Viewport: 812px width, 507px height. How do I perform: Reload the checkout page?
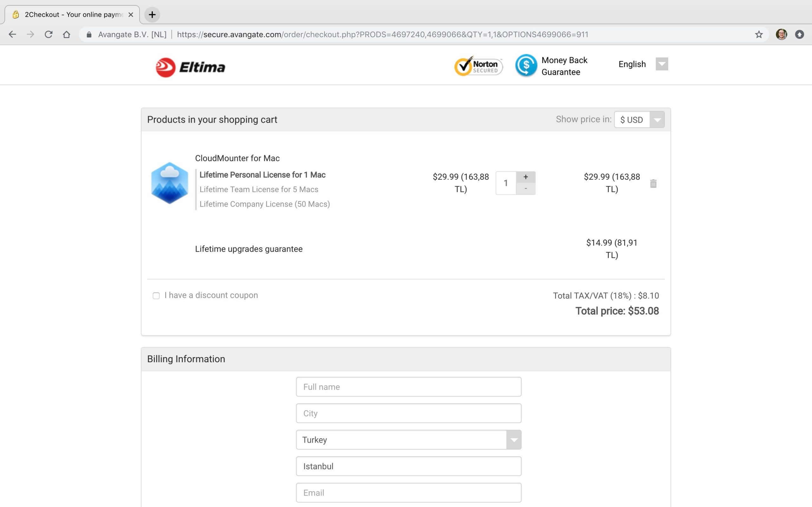point(48,35)
